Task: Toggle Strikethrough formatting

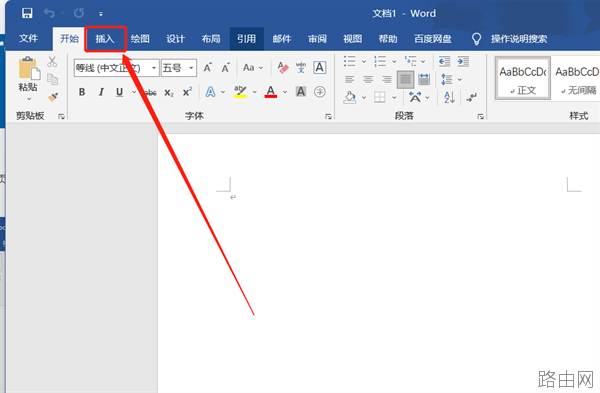Action: point(150,92)
